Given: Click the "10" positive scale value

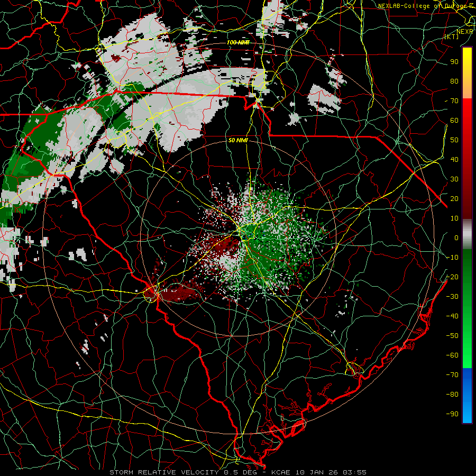Looking at the screenshot, I should point(454,218).
